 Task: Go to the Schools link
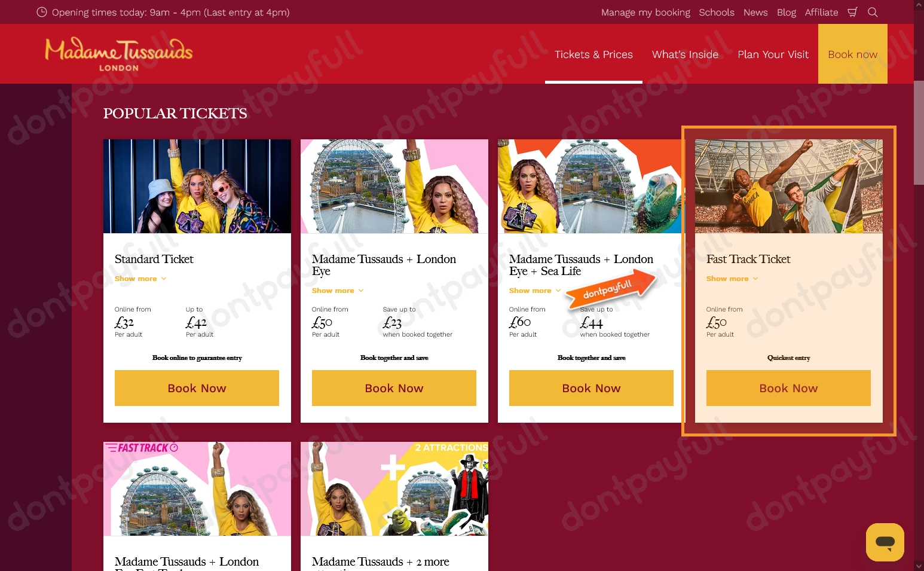coord(717,12)
